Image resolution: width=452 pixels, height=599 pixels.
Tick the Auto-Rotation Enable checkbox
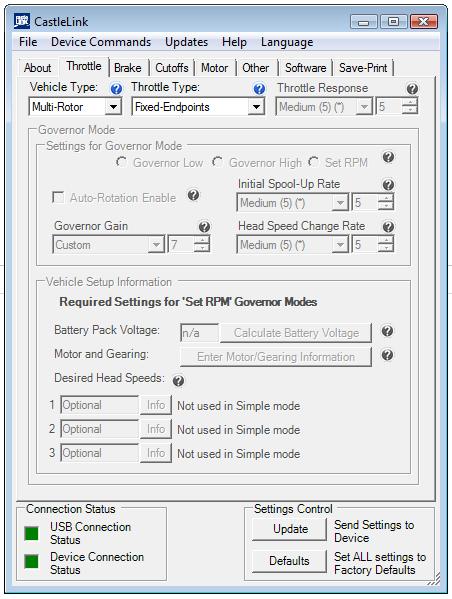click(x=58, y=198)
